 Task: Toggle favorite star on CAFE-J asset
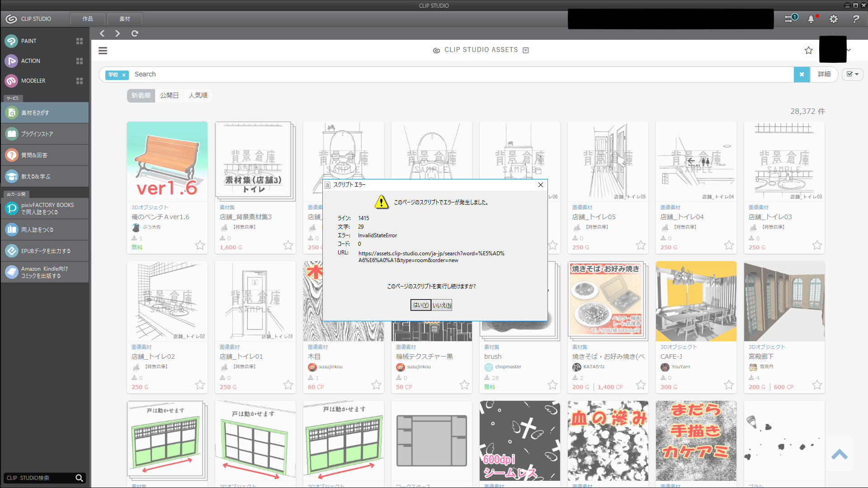coord(729,385)
